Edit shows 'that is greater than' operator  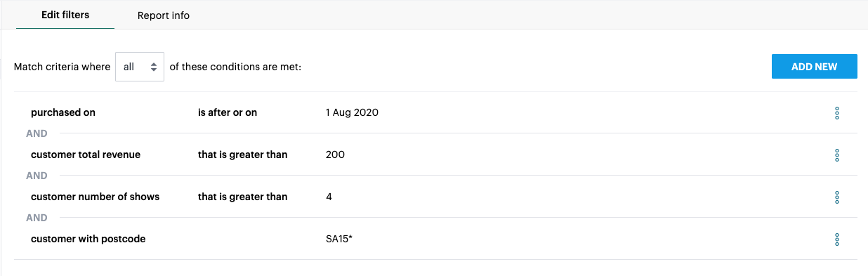pos(243,197)
